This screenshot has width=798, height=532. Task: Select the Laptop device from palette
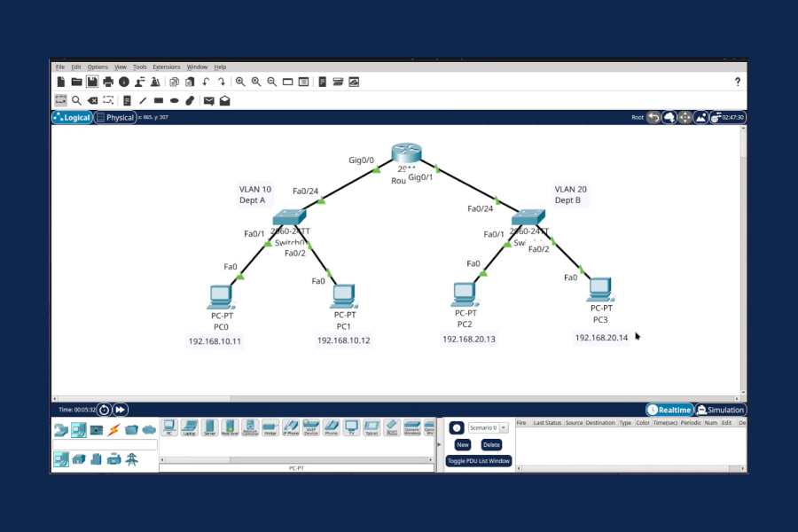pos(189,427)
